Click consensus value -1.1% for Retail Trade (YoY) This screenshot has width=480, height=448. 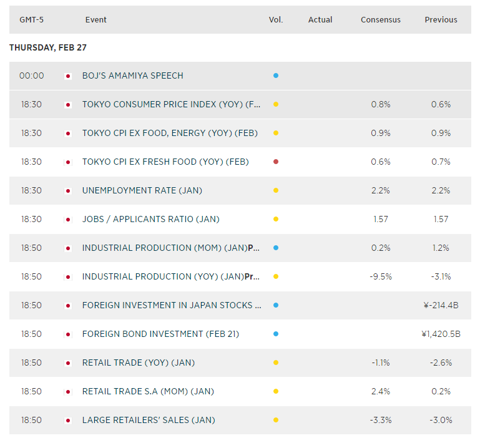tap(381, 363)
